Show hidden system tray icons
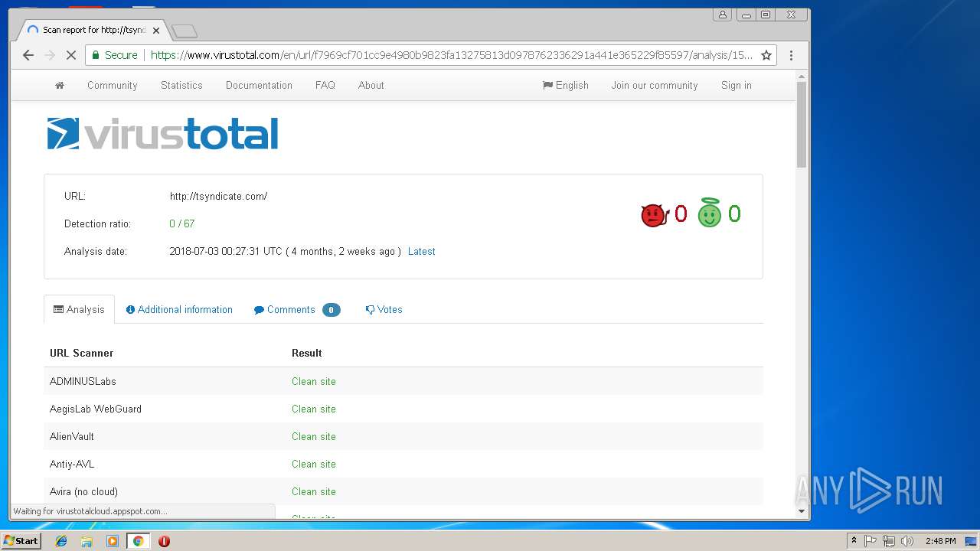Screen dimensions: 980x551 pos(854,541)
